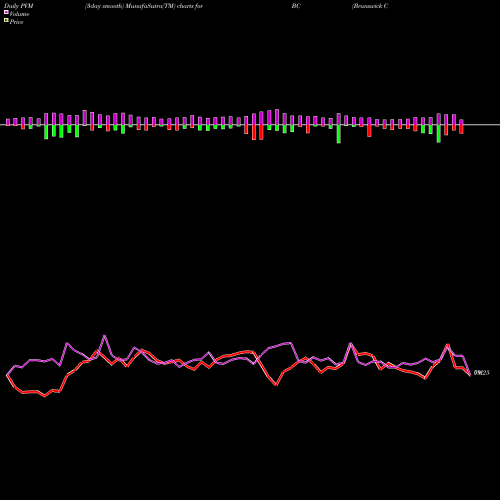Click the 'BC' ticker symbol text
Screen dimensions: 500x500
tap(296, 6)
